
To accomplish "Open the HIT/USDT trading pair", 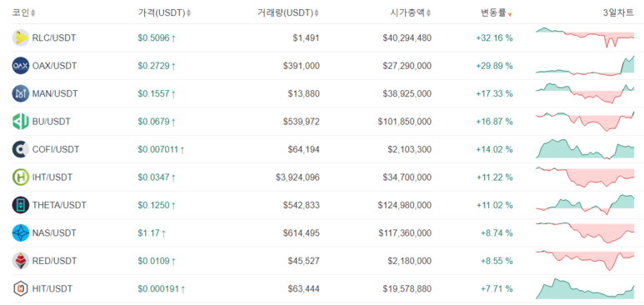I will point(52,288).
